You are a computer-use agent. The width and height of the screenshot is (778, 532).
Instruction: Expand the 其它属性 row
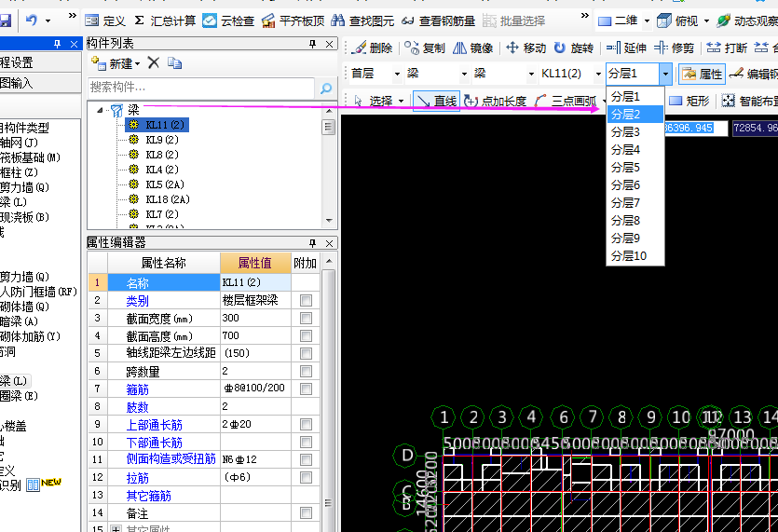(x=116, y=528)
